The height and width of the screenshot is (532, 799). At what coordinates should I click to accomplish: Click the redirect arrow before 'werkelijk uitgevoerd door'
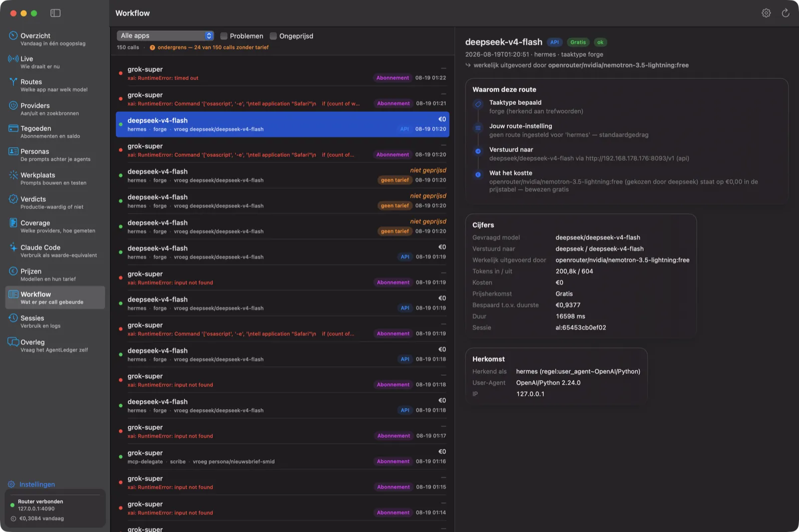[468, 65]
